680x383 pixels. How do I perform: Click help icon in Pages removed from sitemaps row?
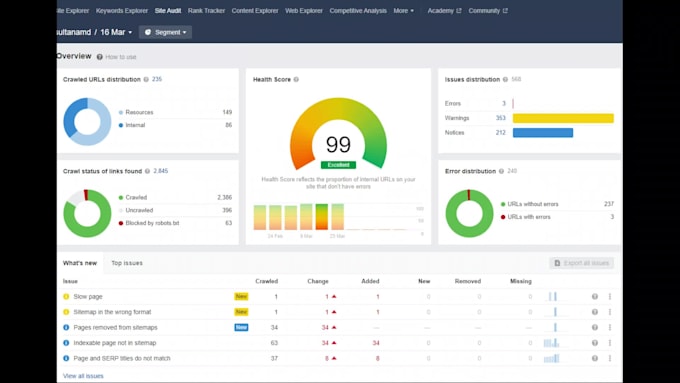595,327
